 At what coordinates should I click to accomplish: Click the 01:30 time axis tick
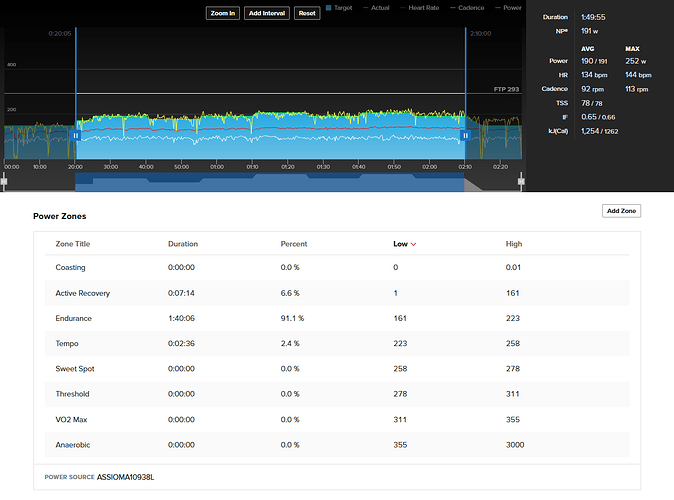click(323, 167)
